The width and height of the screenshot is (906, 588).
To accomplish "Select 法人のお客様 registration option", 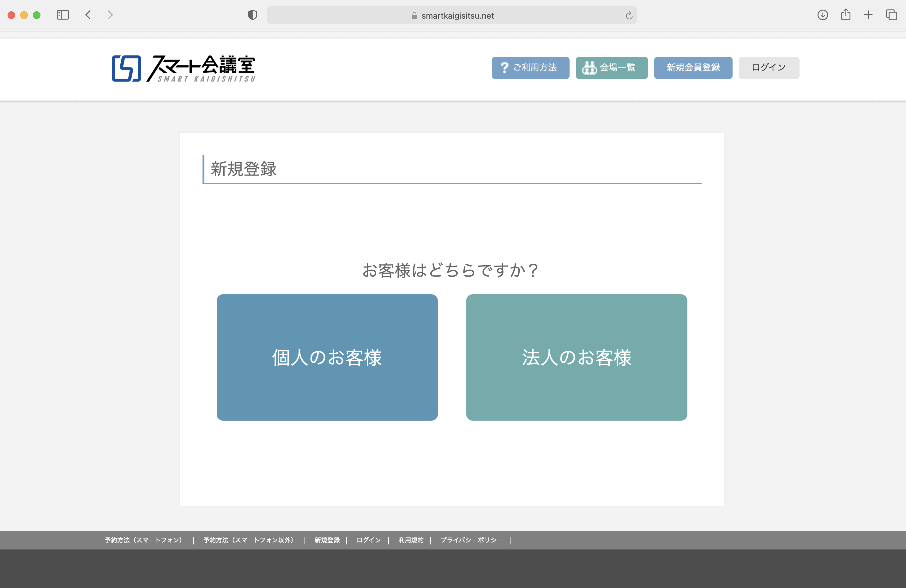I will click(x=576, y=357).
